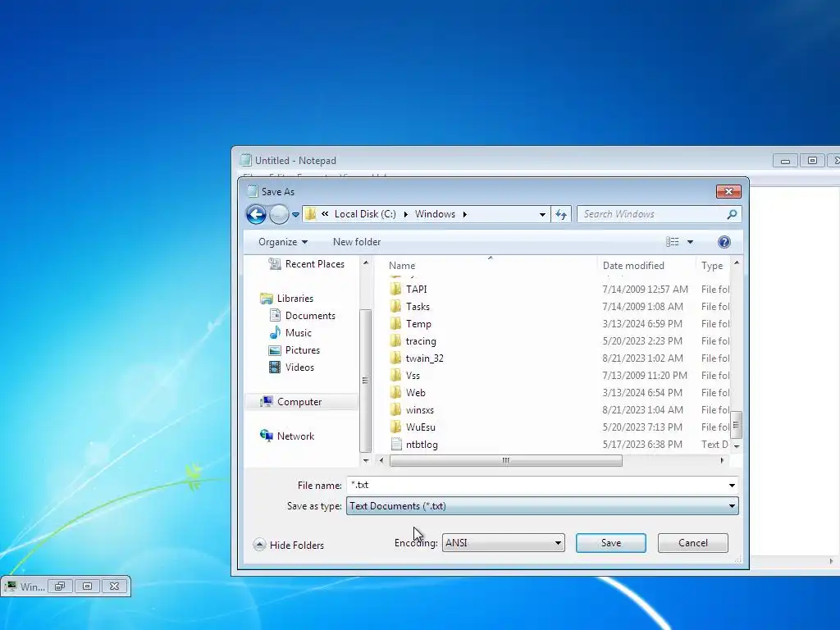Open the address bar previous locations dropdown
Viewport: 840px width, 630px height.
(542, 214)
